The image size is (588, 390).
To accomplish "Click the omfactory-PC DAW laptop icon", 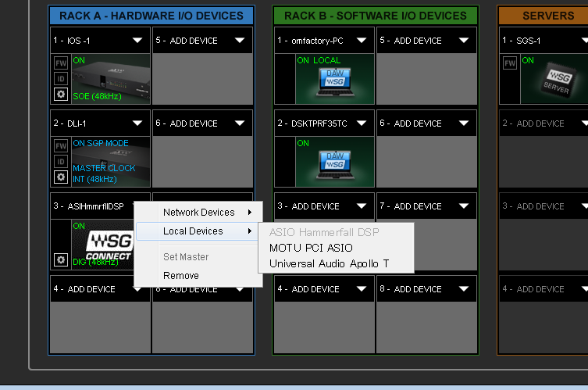I will tap(335, 82).
